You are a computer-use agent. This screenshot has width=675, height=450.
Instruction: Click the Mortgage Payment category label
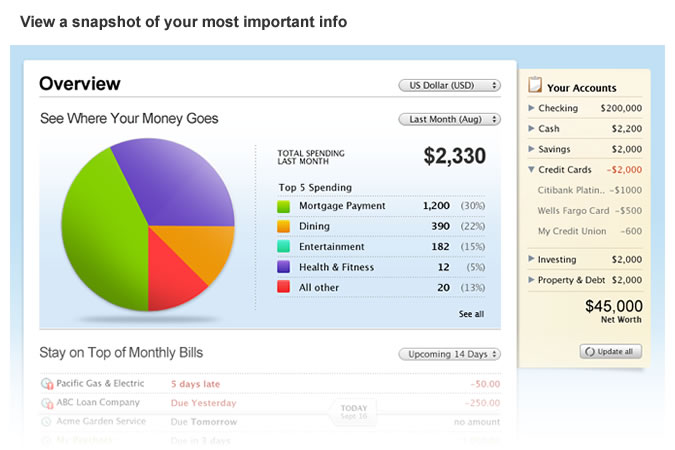tap(342, 206)
